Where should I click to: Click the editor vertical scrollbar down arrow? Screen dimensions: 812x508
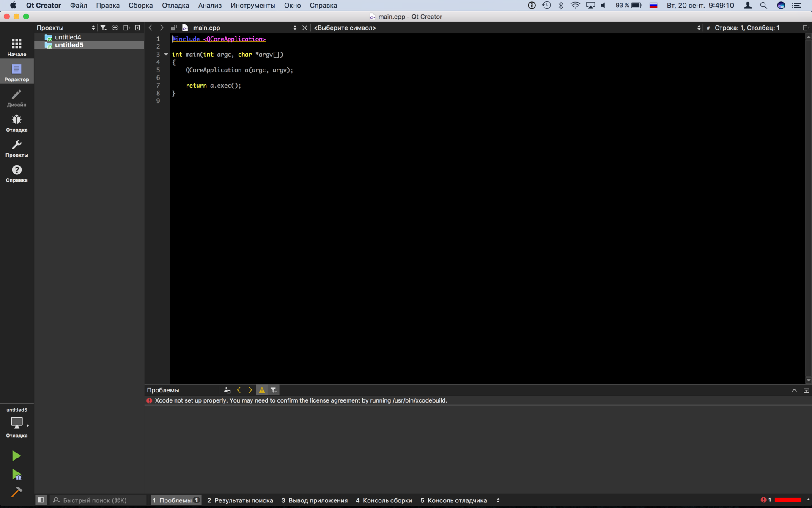click(x=808, y=380)
